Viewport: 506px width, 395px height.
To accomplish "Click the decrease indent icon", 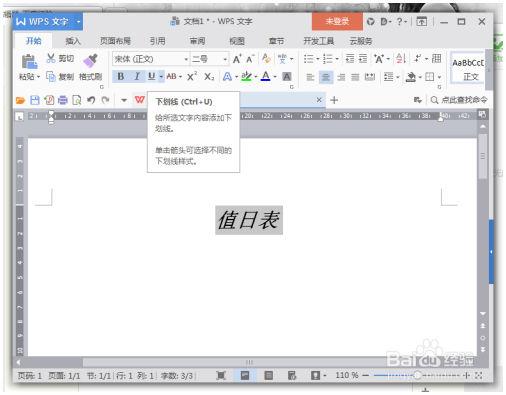I will click(x=350, y=59).
